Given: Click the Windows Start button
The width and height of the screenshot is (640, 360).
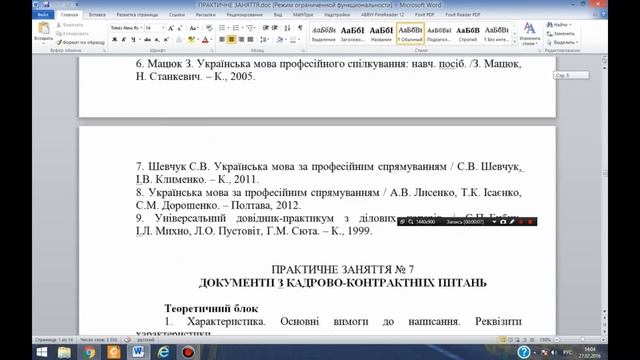Looking at the screenshot, I should coord(41,352).
